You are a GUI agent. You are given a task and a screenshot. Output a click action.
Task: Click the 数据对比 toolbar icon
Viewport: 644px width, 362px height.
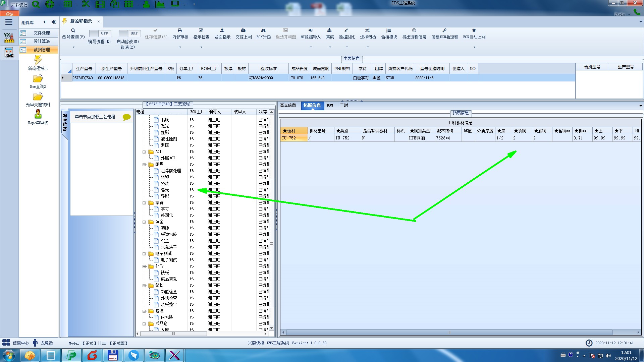(346, 31)
